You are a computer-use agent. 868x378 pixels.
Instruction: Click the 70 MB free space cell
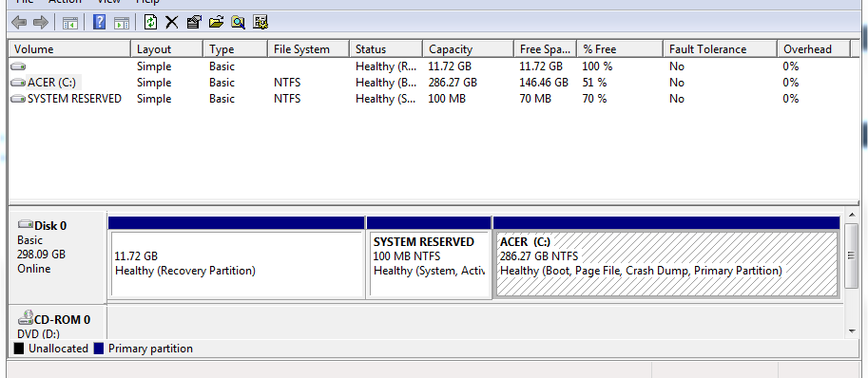pos(534,99)
